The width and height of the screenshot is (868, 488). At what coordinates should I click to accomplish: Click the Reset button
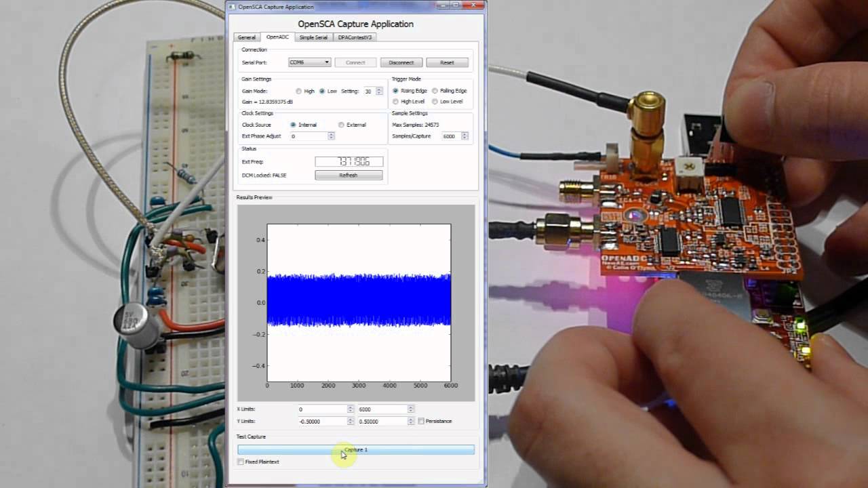[447, 62]
